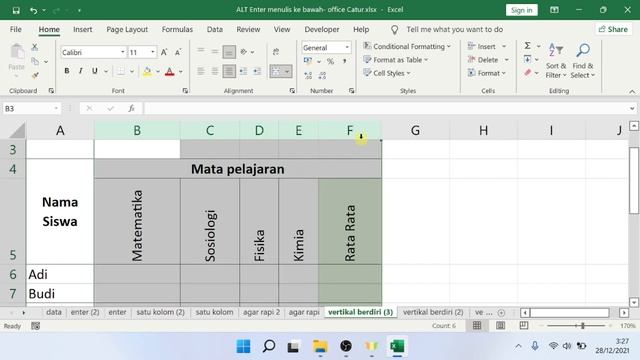This screenshot has width=640, height=360.
Task: Toggle Wrap Text
Action: point(276,51)
